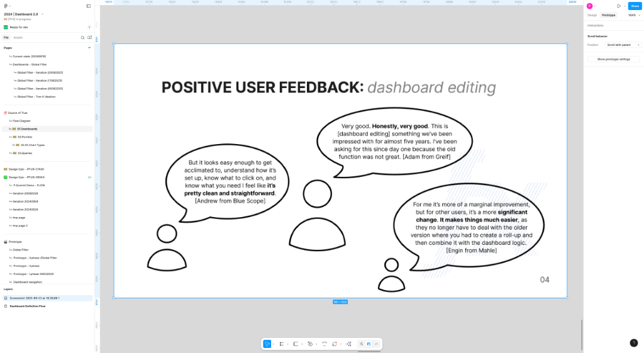Click the canvas vertical scrollbar

[x=581, y=335]
